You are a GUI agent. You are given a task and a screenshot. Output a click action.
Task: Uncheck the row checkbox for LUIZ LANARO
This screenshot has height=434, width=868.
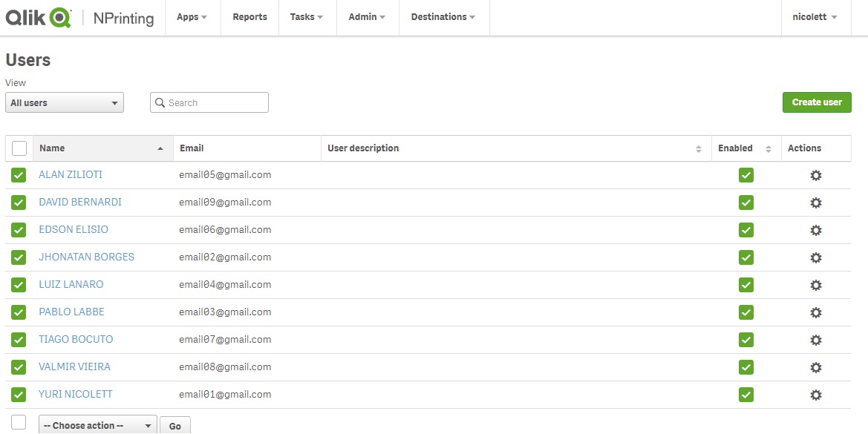[19, 285]
